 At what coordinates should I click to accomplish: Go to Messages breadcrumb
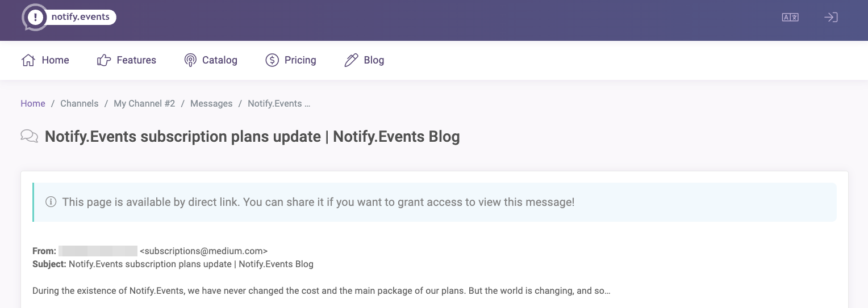[211, 103]
